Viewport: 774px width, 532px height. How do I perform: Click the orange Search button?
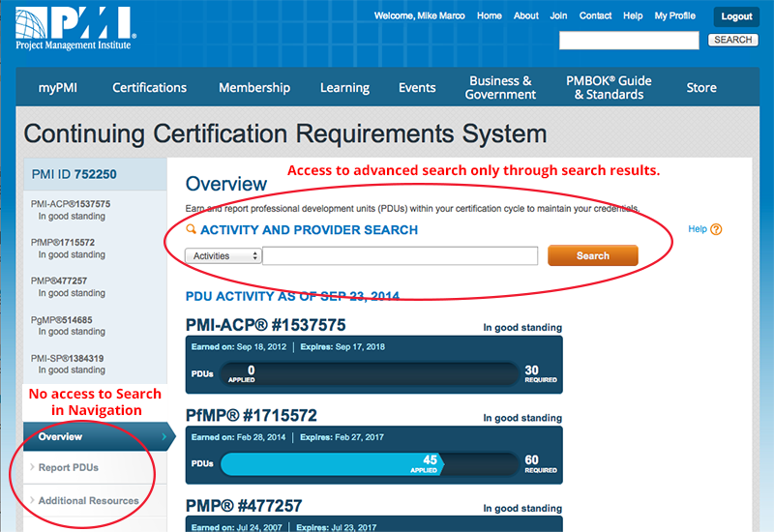pyautogui.click(x=593, y=255)
